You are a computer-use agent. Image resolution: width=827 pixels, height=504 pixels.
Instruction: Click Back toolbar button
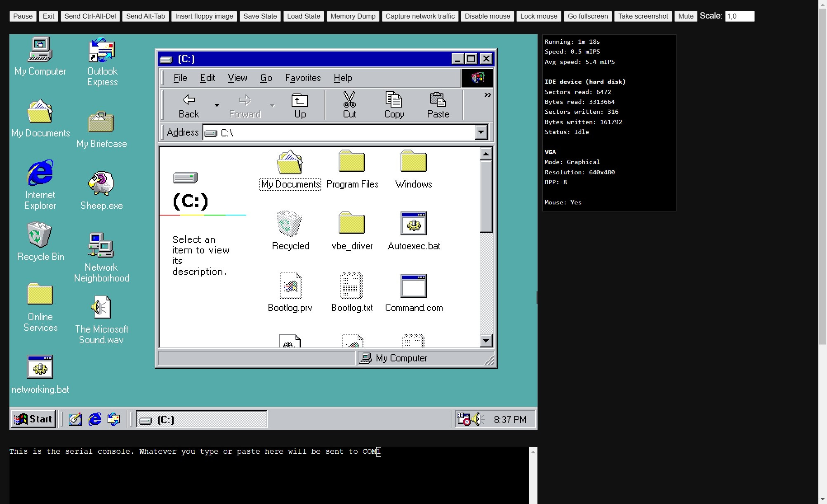[x=189, y=106]
